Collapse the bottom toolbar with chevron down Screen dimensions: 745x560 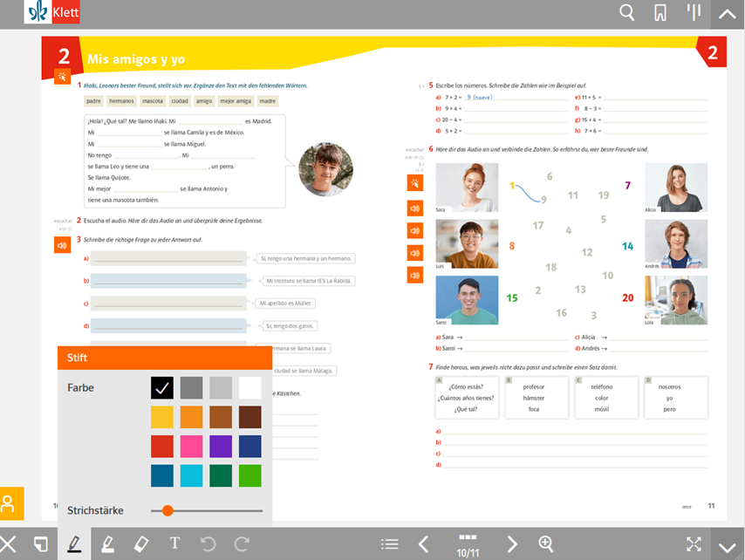click(x=727, y=546)
